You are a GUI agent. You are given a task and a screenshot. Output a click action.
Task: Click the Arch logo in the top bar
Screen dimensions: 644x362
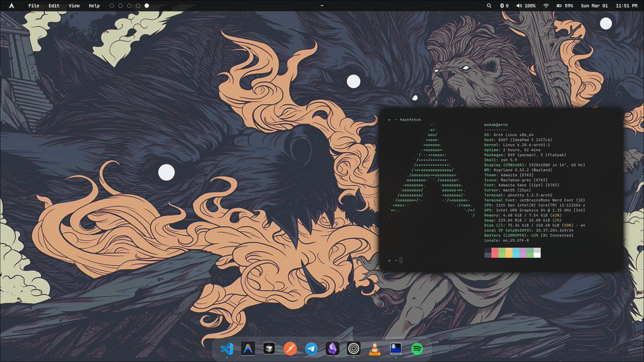(x=12, y=5)
